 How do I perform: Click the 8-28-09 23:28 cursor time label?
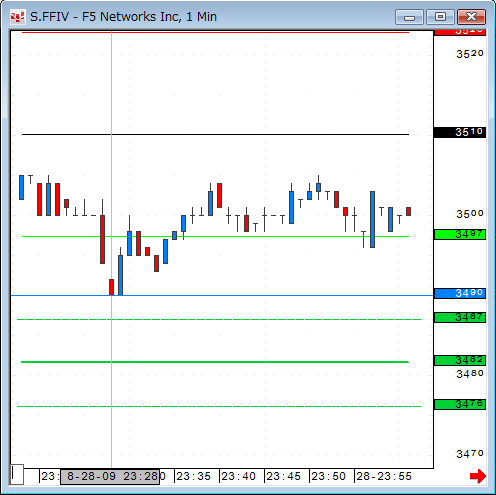[110, 476]
